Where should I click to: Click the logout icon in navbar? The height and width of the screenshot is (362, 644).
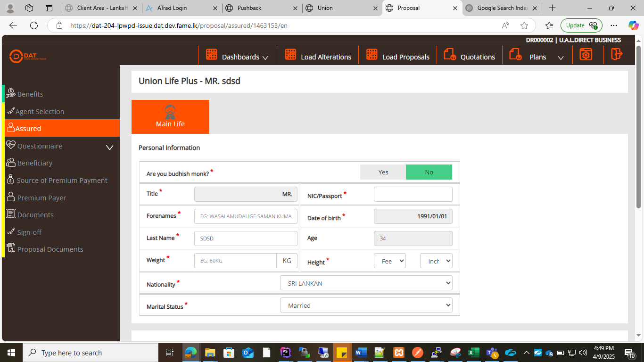pyautogui.click(x=617, y=54)
